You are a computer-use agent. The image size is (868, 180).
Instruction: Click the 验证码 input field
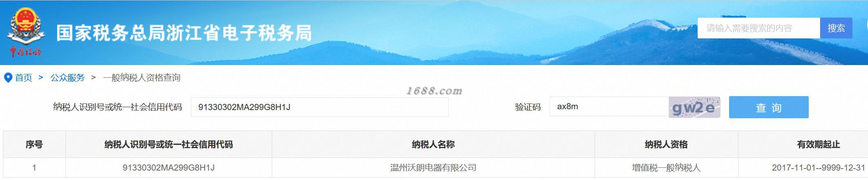(609, 106)
